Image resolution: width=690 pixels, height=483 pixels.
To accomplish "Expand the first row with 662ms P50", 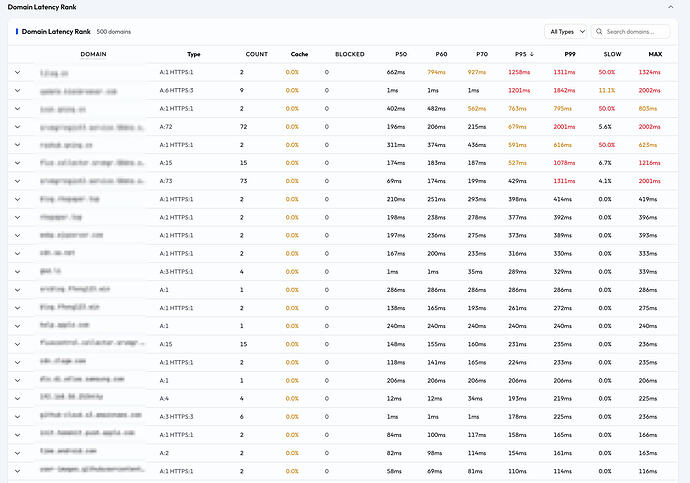I will (18, 72).
